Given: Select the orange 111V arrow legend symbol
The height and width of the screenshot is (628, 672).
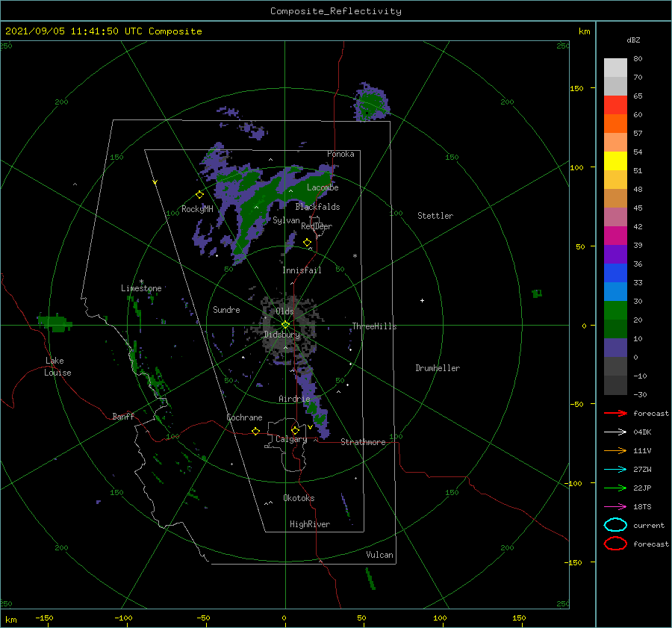Looking at the screenshot, I should point(615,450).
